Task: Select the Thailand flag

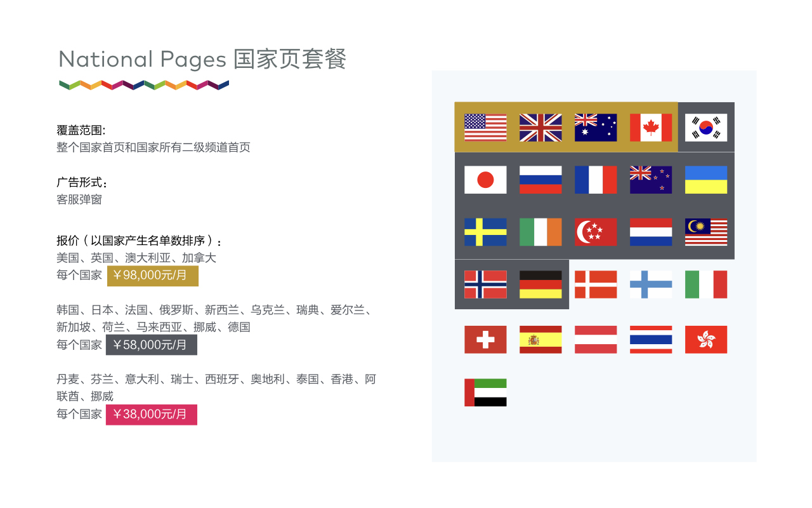Action: 651,340
